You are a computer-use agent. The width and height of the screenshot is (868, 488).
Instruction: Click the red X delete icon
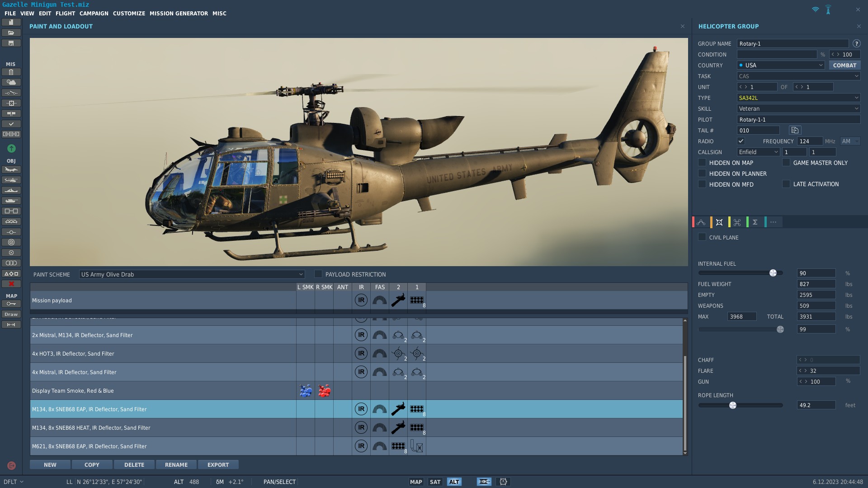coord(11,284)
